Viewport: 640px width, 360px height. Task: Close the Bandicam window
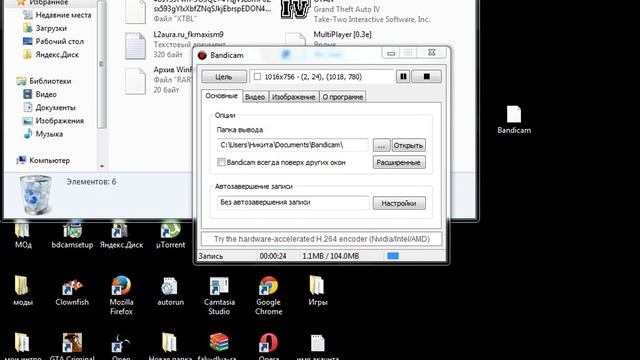coord(431,53)
